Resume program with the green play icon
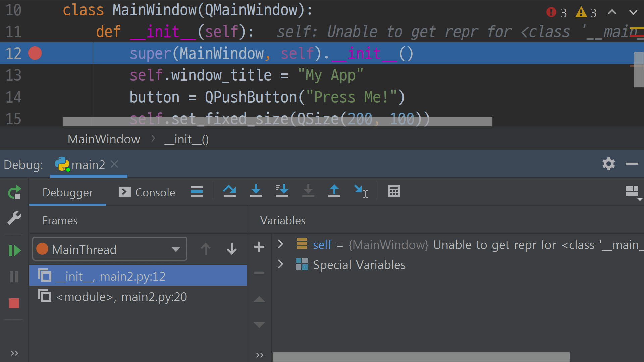The image size is (644, 362). (x=14, y=250)
